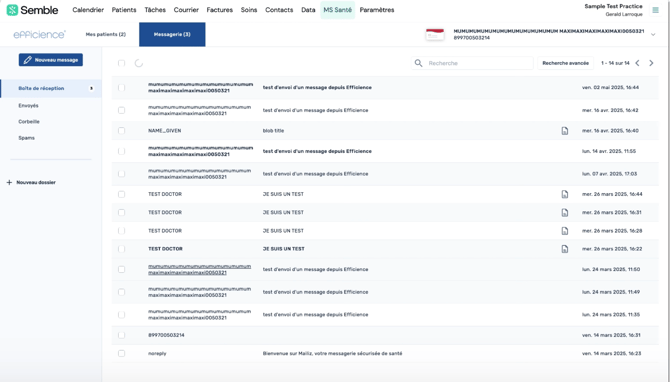Screen dimensions: 670x382
Task: Expand the user account dropdown chevron
Action: click(x=653, y=35)
